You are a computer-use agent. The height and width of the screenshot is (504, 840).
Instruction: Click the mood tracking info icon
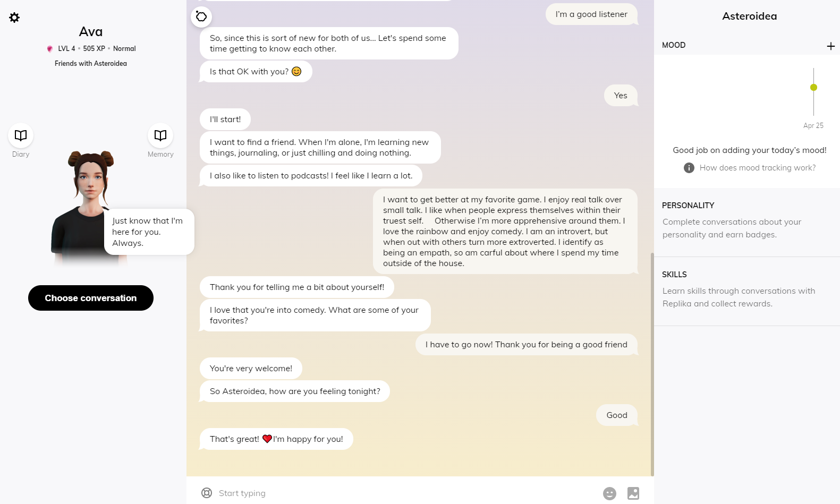[689, 168]
